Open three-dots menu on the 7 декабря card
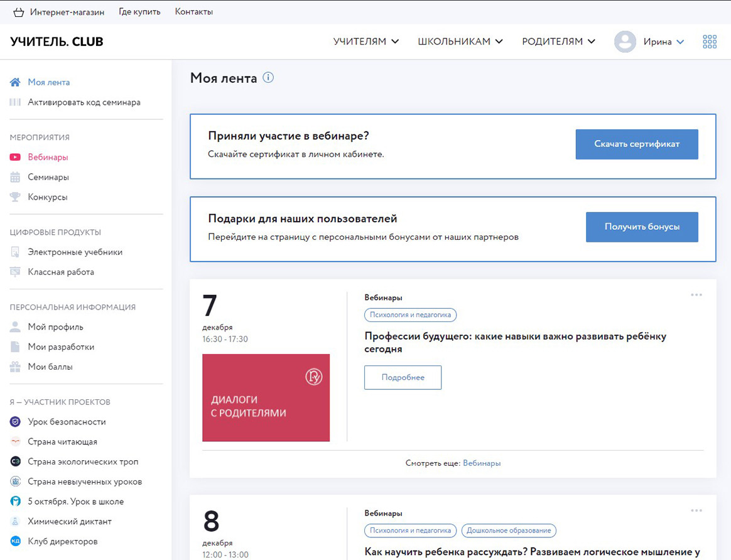This screenshot has width=731, height=560. pyautogui.click(x=696, y=295)
